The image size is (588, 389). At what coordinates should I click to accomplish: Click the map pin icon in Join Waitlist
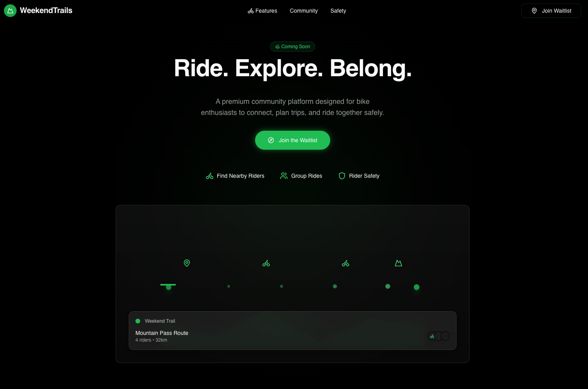coord(534,11)
